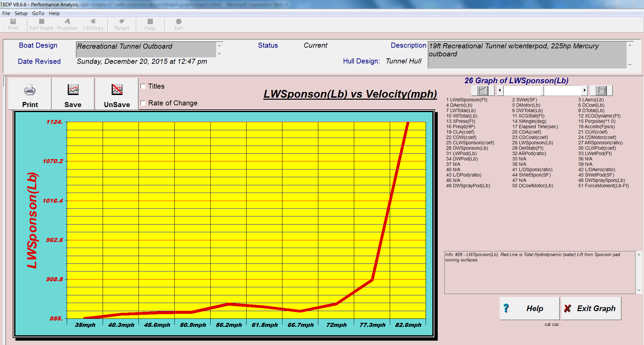Select graph 26 LWSponson(Lb) in list
The width and height of the screenshot is (644, 345).
point(532,143)
